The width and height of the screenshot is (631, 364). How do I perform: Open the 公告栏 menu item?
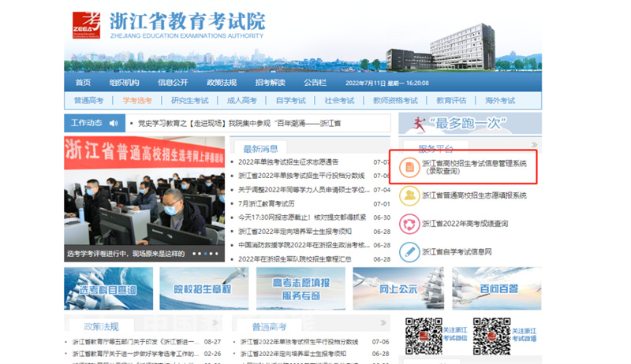tap(315, 83)
